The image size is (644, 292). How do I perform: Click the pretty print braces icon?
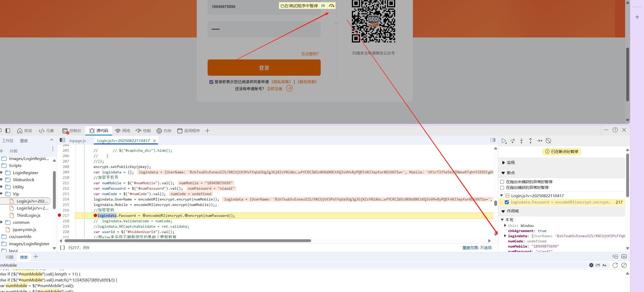pyautogui.click(x=62, y=248)
